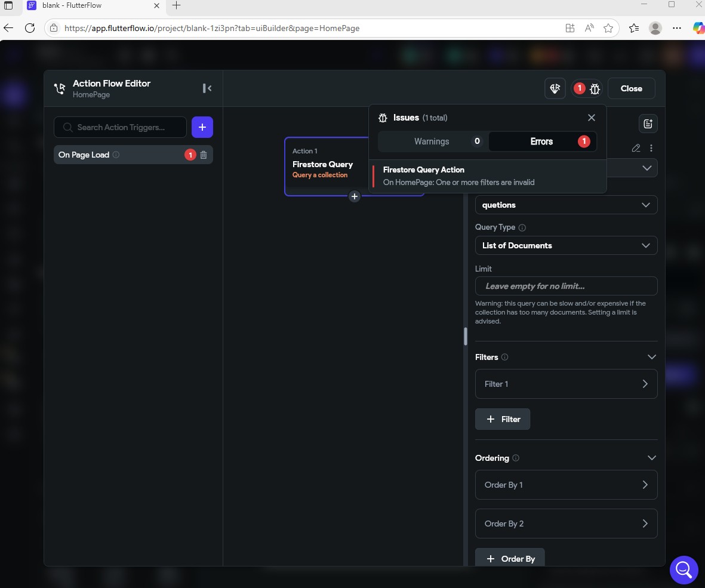Open tab actions menu icon

[8, 5]
